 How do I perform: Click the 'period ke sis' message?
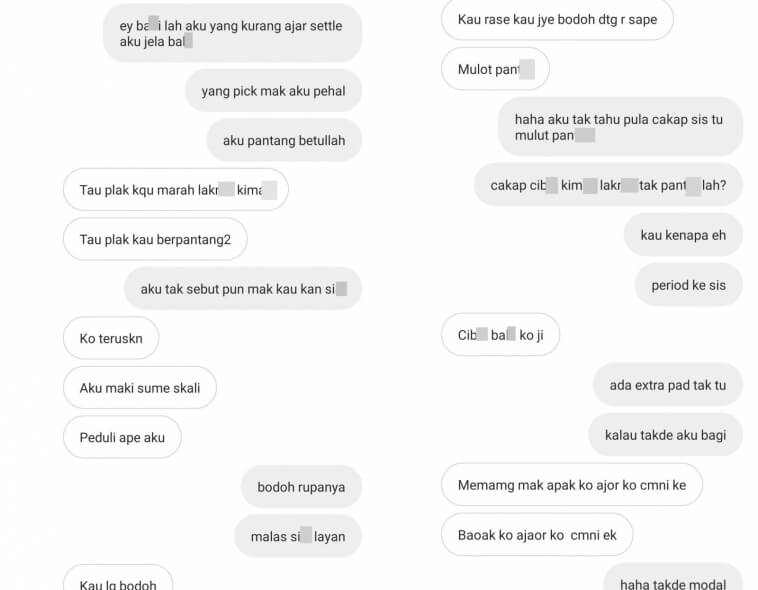689,285
